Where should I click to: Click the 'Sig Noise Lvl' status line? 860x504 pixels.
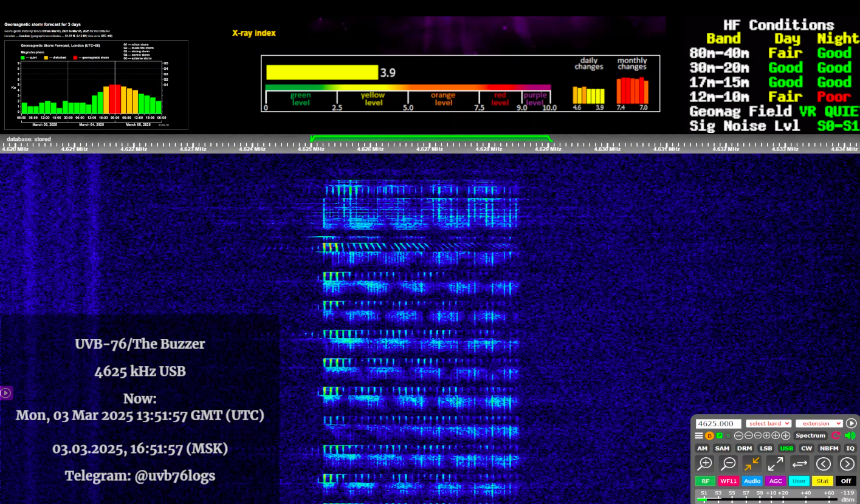coord(775,126)
